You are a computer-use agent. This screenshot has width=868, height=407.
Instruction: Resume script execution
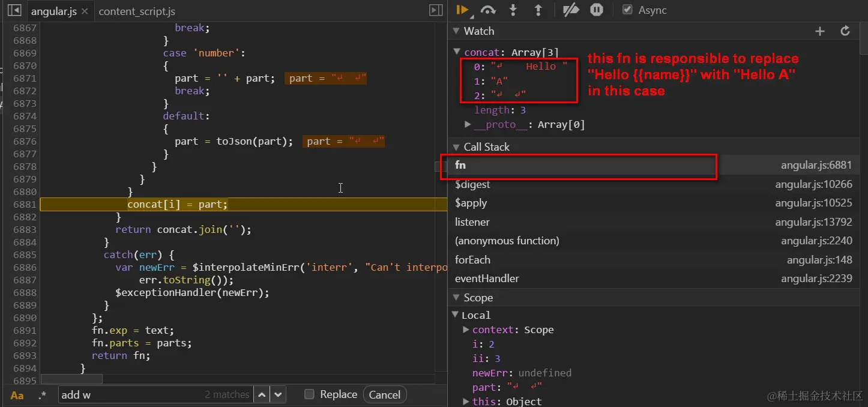(462, 10)
